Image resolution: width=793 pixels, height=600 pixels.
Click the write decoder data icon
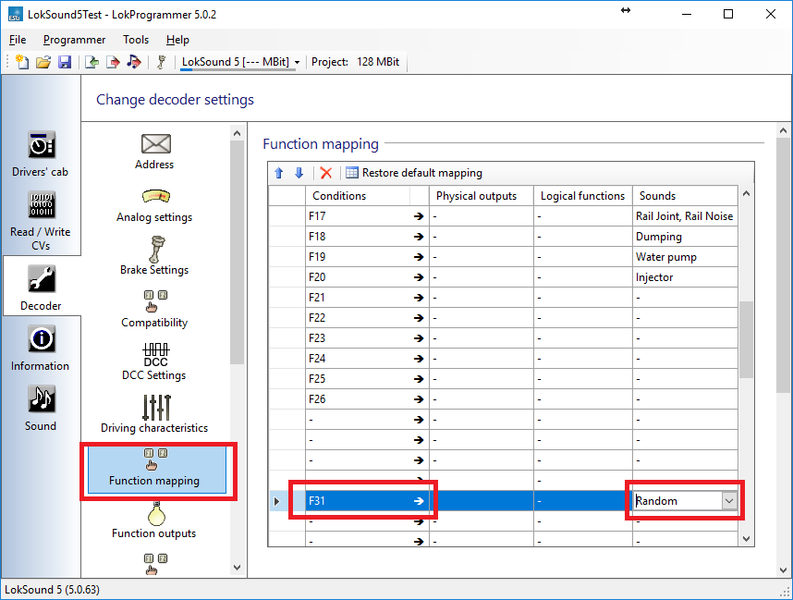click(113, 62)
